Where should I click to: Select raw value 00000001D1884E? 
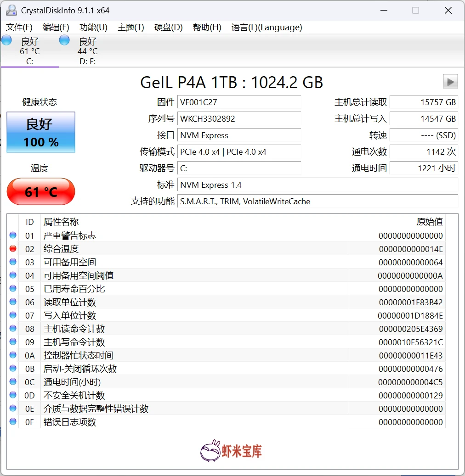pyautogui.click(x=410, y=316)
